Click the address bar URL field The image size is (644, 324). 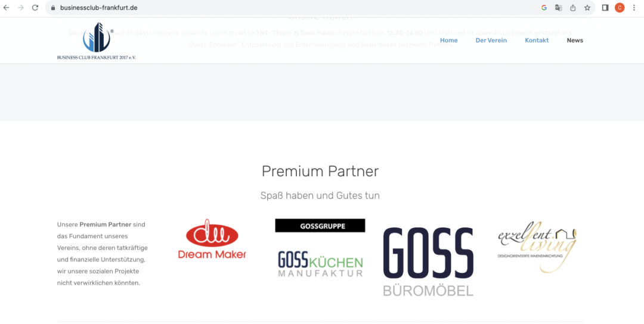pyautogui.click(x=287, y=8)
